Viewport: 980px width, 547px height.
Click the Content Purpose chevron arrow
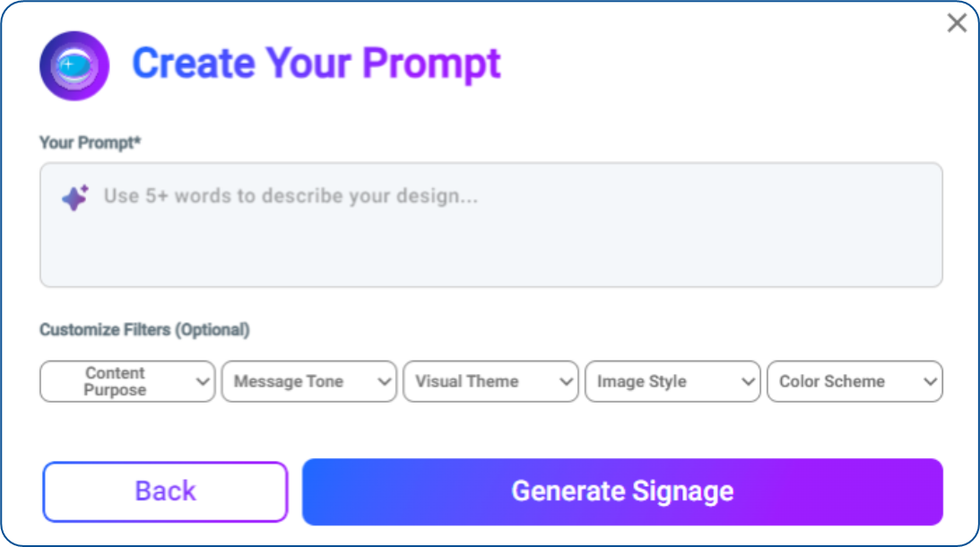point(202,381)
